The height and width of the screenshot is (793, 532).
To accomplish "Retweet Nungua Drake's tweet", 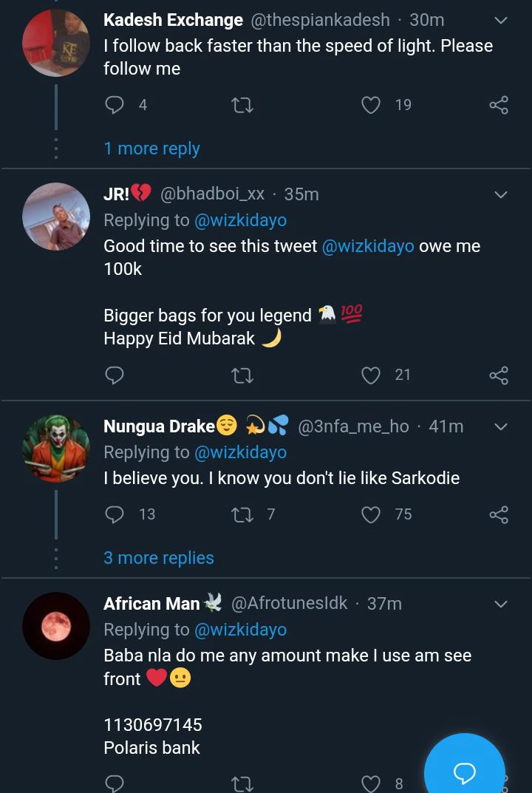I will click(x=242, y=514).
